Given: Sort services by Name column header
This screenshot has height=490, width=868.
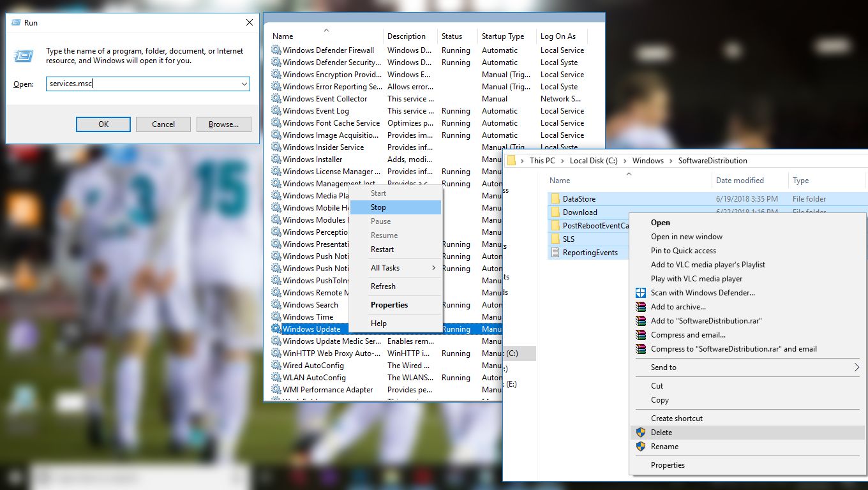Looking at the screenshot, I should click(325, 36).
